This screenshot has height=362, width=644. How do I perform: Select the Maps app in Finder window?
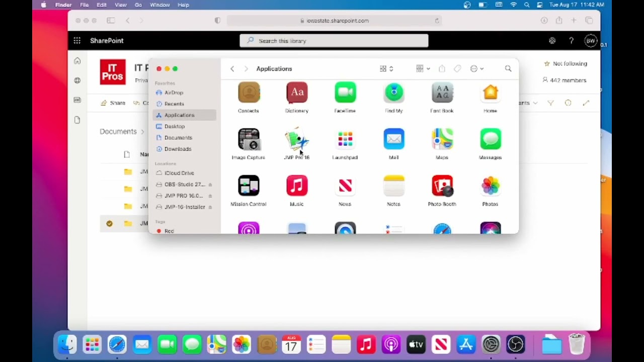coord(442,140)
